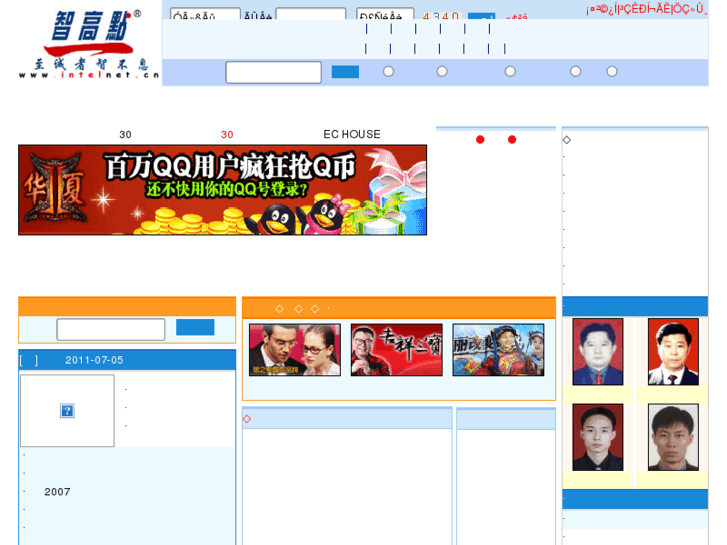The width and height of the screenshot is (727, 545).
Task: Open the colorful-costume video thumbnail on the right
Action: [x=498, y=350]
